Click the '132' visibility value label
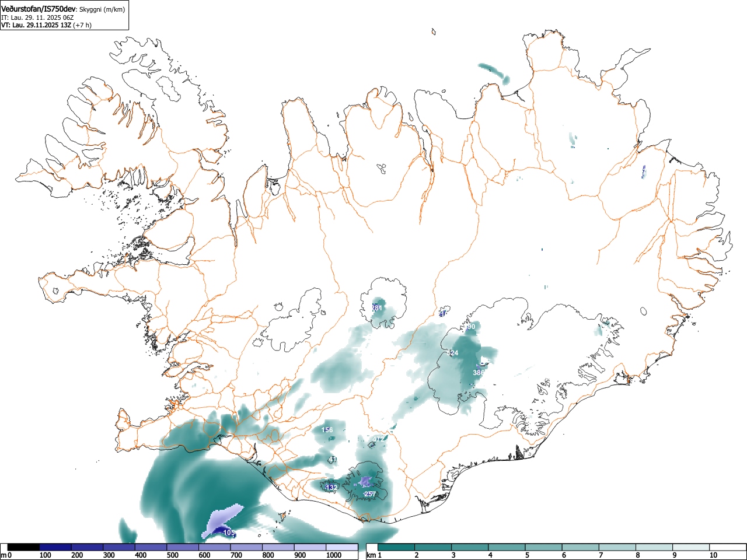747x560 pixels. pyautogui.click(x=331, y=488)
